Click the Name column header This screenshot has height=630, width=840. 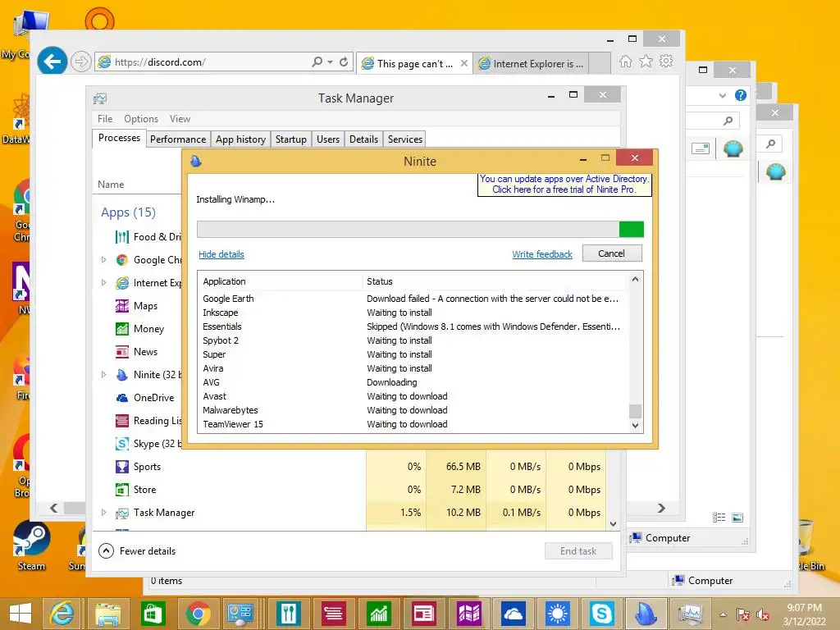111,185
